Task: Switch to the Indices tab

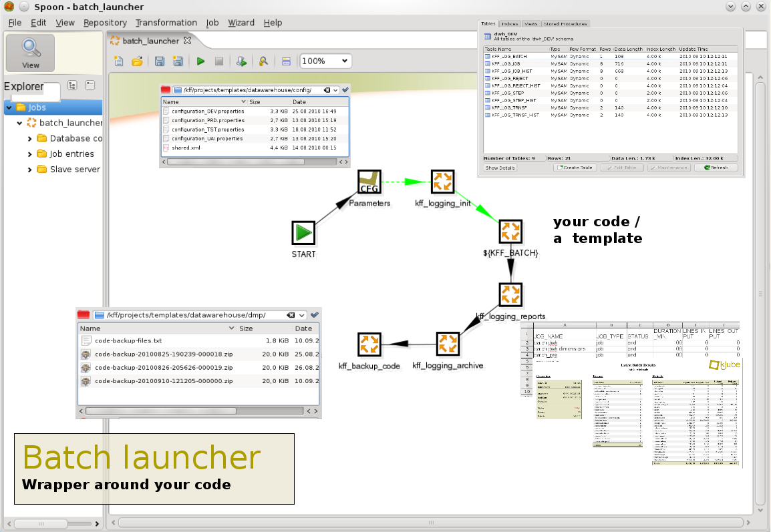Action: click(510, 23)
